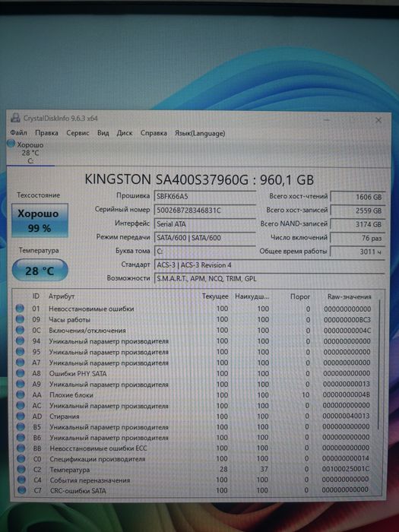The height and width of the screenshot is (532, 399).
Task: Open the Справка menu
Action: (x=154, y=133)
